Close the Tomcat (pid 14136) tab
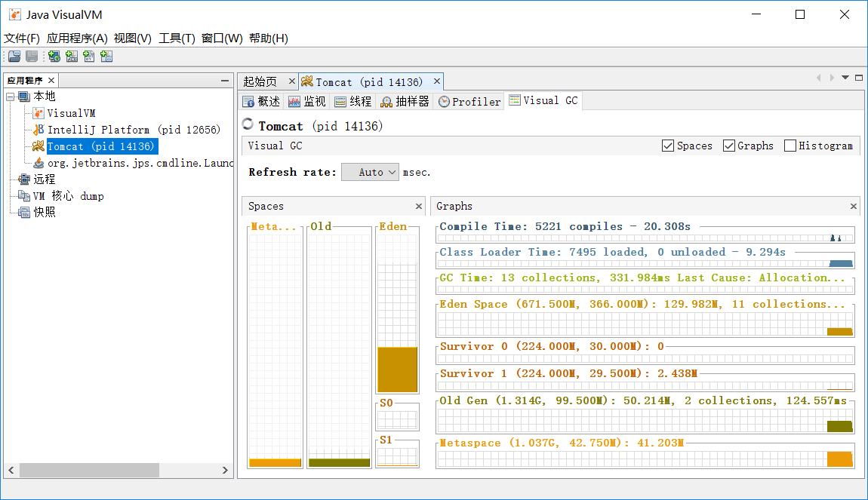868x500 pixels. (437, 81)
